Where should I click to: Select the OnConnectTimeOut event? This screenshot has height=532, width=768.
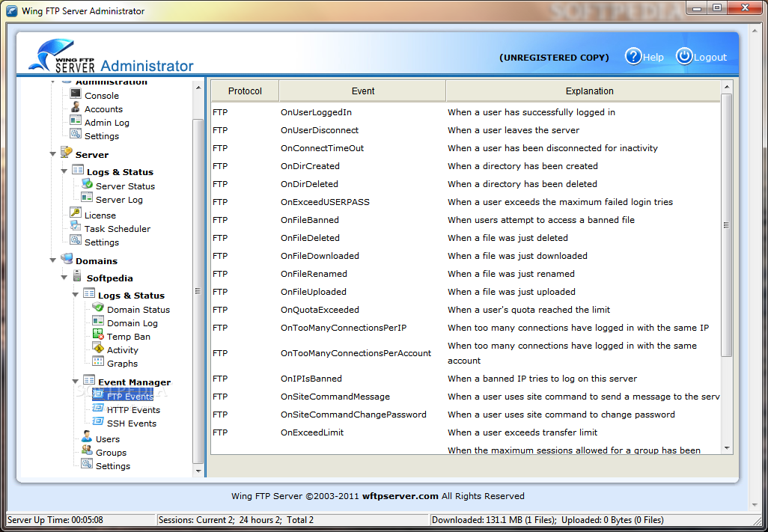(323, 148)
